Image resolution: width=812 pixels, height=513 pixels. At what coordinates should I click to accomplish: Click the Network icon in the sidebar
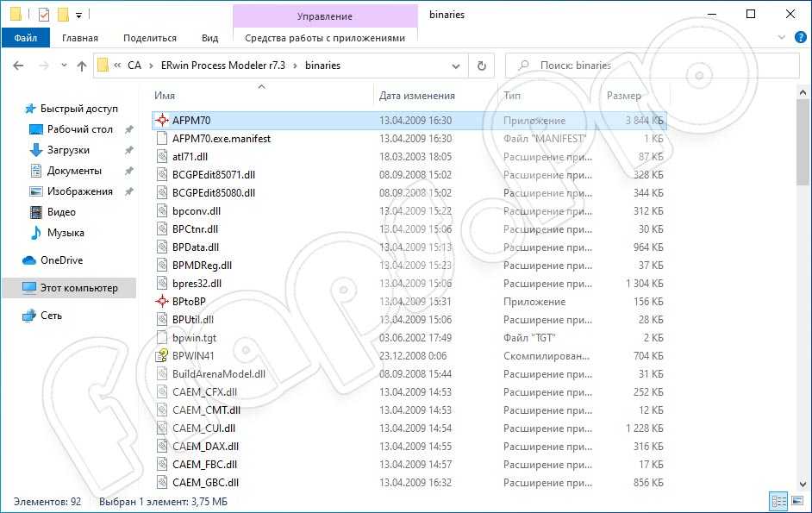[29, 315]
